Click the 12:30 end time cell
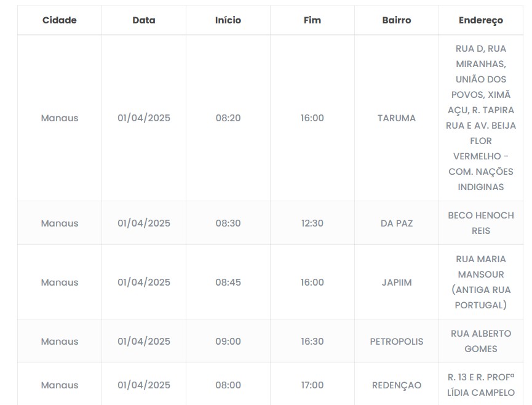 point(312,223)
